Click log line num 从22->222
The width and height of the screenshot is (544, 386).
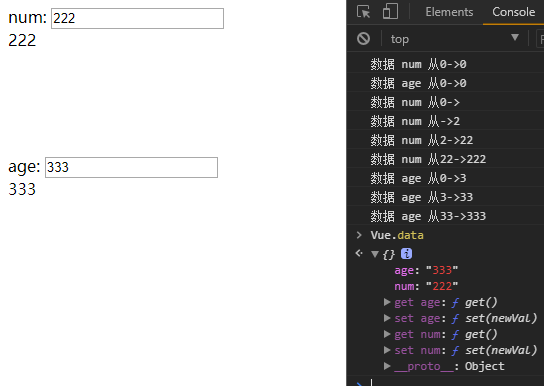click(428, 160)
